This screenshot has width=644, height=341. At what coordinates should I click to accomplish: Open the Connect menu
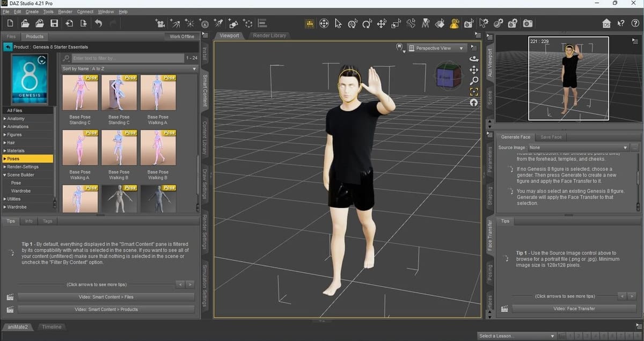85,11
